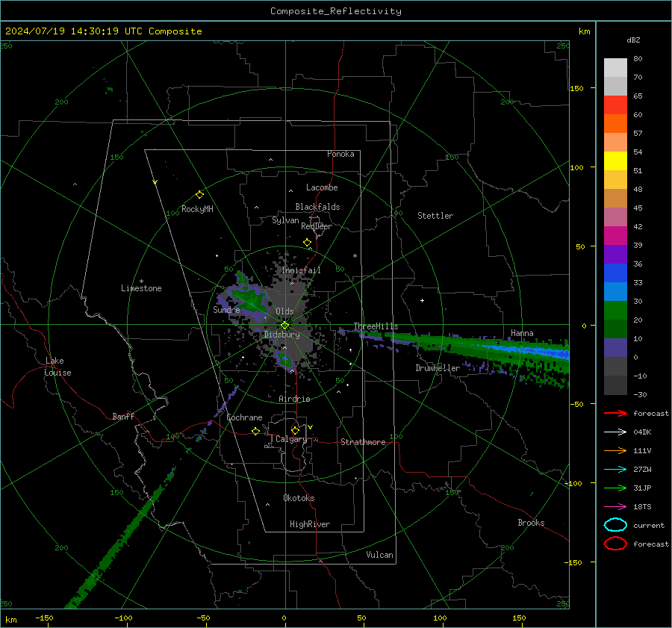
Task: Click the ThreeHills label
Action: click(376, 326)
